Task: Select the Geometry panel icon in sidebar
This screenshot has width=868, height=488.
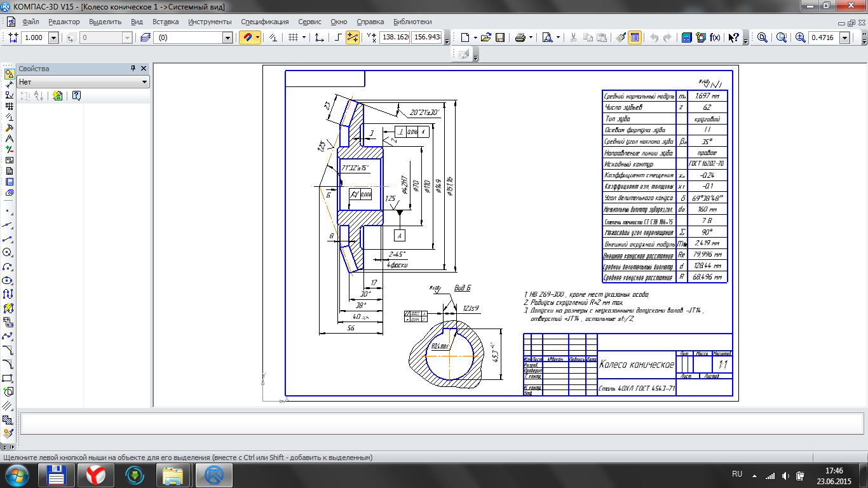Action: (9, 73)
